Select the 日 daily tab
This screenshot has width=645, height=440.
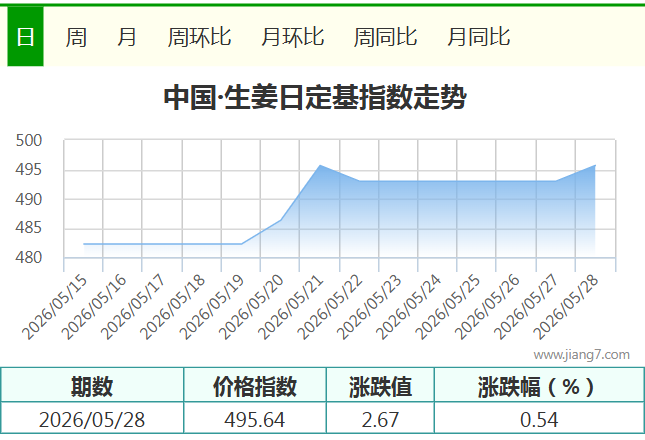[25, 37]
